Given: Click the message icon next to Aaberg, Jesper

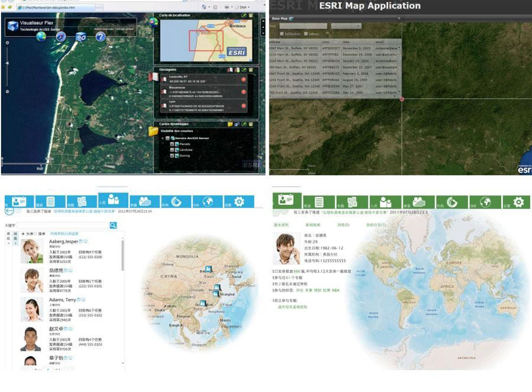Looking at the screenshot, I should click(x=85, y=241).
